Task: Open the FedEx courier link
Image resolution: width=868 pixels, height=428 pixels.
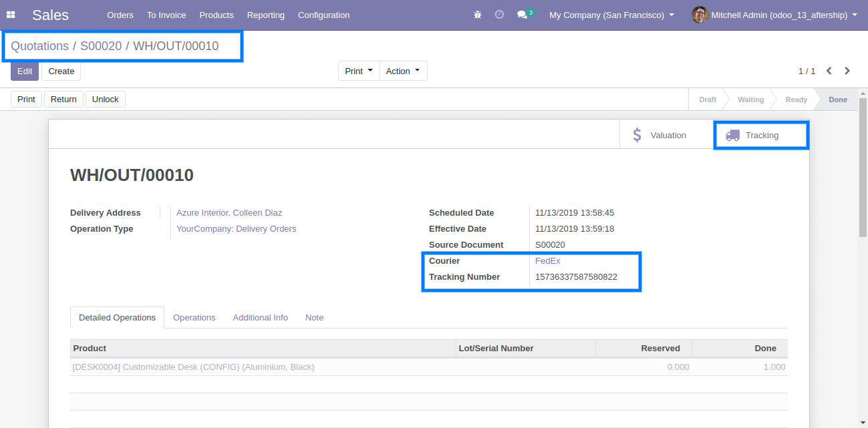Action: 548,261
